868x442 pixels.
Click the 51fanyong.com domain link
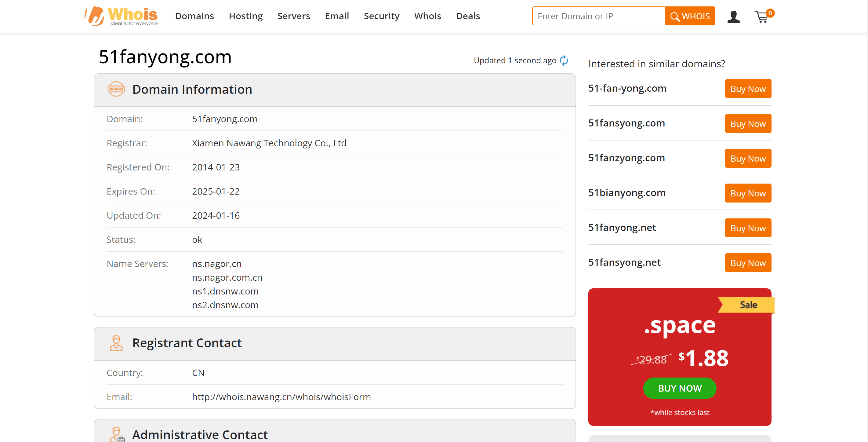(x=224, y=119)
